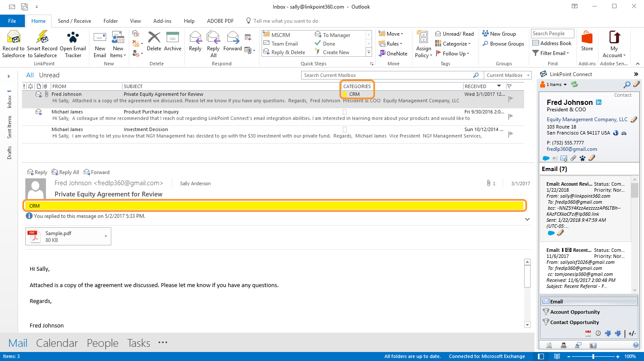Click Forward in reading pane
The height and width of the screenshot is (361, 644).
pyautogui.click(x=97, y=172)
